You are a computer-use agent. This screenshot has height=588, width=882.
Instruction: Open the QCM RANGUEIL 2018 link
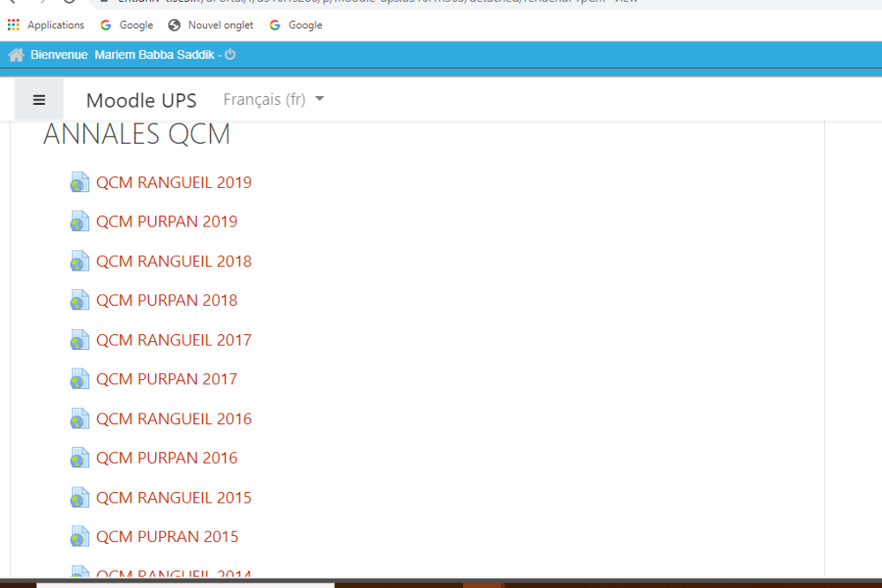[x=174, y=261]
